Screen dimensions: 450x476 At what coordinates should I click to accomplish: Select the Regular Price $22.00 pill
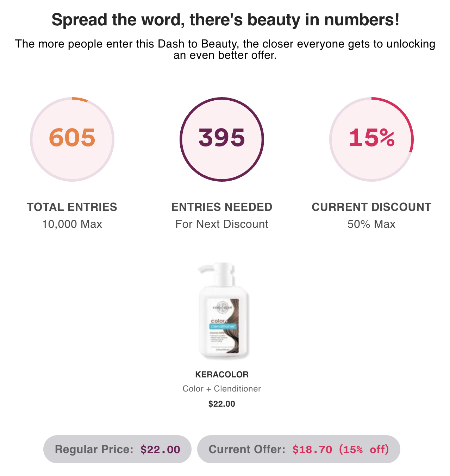[117, 449]
